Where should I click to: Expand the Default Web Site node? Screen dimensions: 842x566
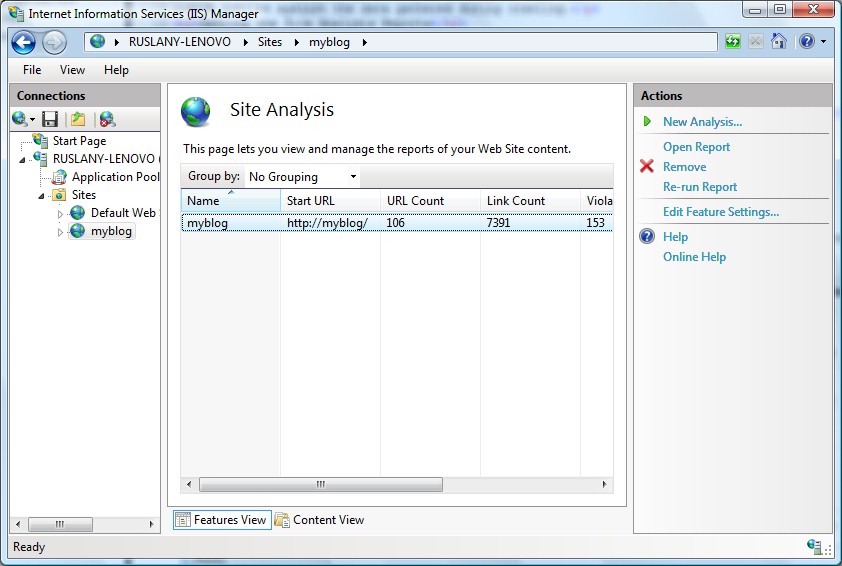[60, 214]
